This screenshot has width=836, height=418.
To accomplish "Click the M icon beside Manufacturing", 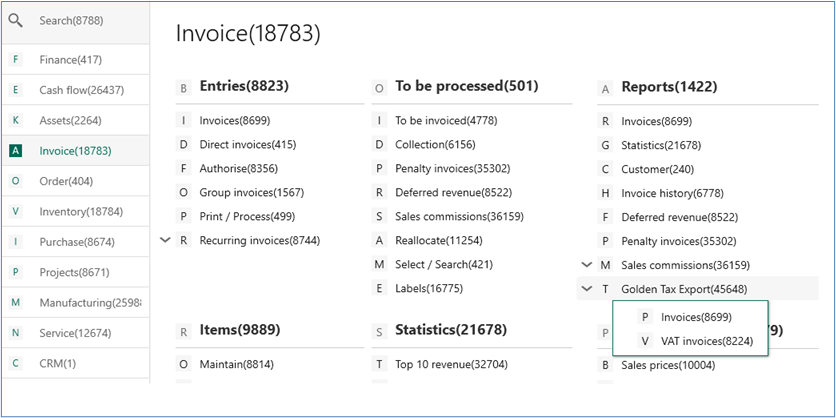I will tap(15, 303).
